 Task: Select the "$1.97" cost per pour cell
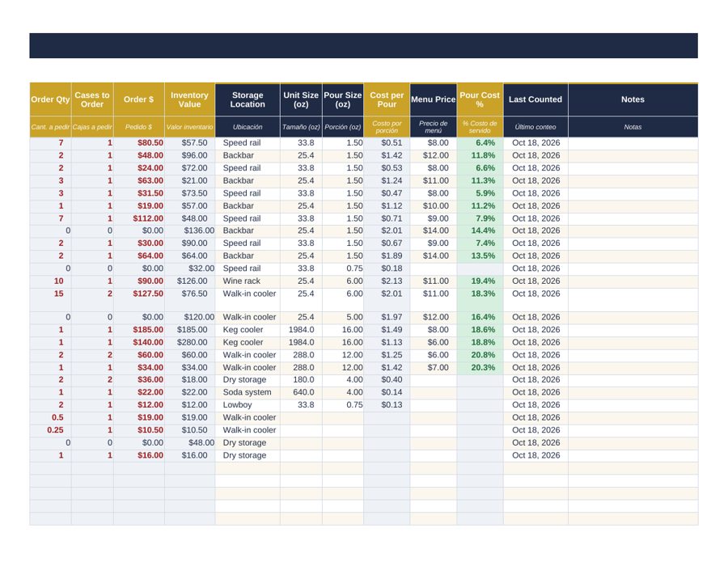(387, 318)
